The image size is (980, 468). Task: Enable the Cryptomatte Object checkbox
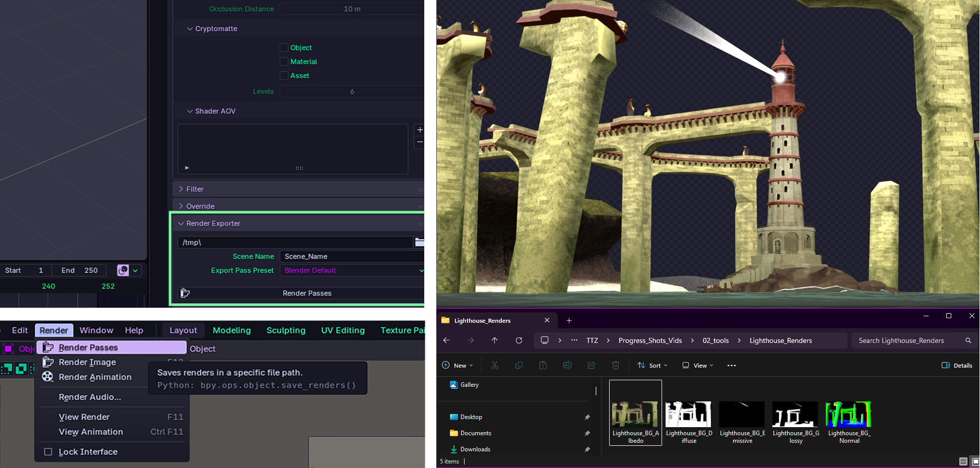coord(284,47)
